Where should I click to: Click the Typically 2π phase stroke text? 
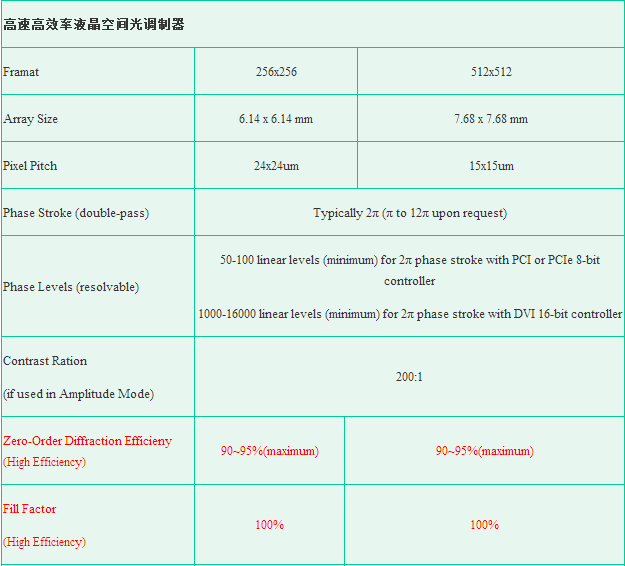pos(410,213)
